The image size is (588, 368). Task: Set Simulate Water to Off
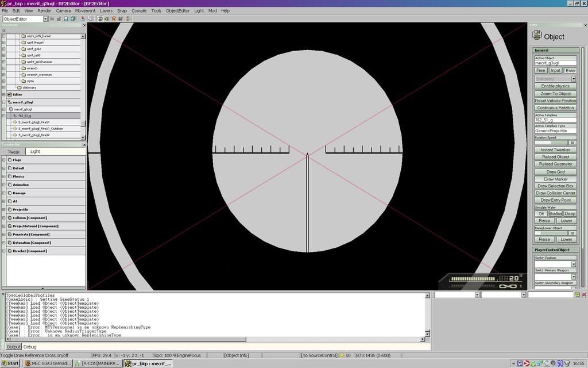point(541,213)
